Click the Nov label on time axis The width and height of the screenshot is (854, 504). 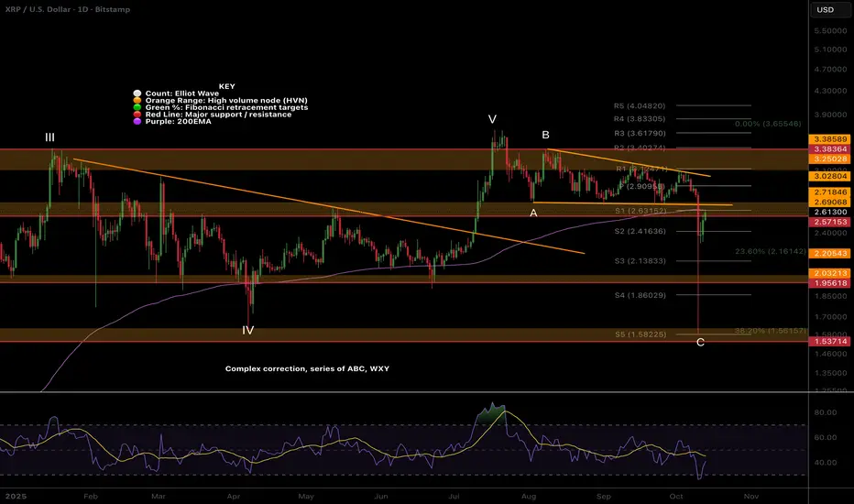(751, 497)
